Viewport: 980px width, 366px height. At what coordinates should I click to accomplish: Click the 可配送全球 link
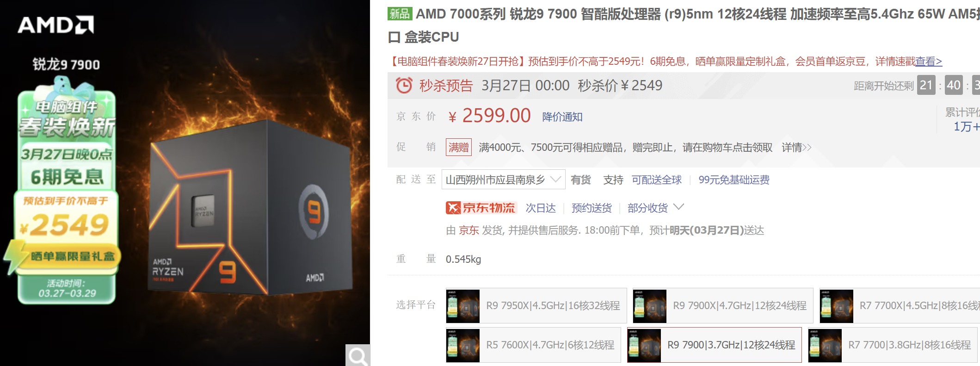[657, 180]
